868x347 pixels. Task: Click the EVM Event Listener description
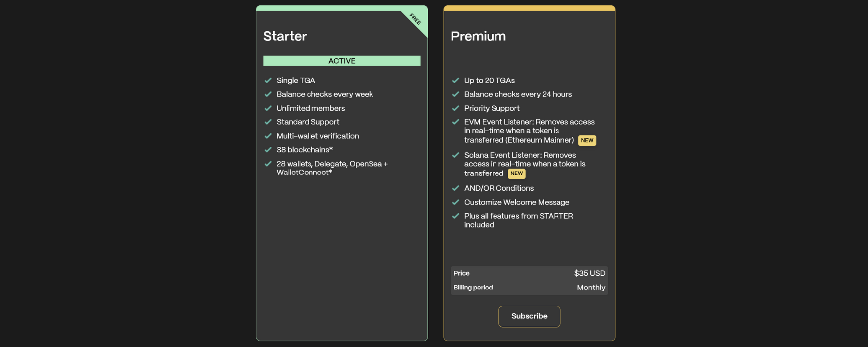pyautogui.click(x=529, y=131)
